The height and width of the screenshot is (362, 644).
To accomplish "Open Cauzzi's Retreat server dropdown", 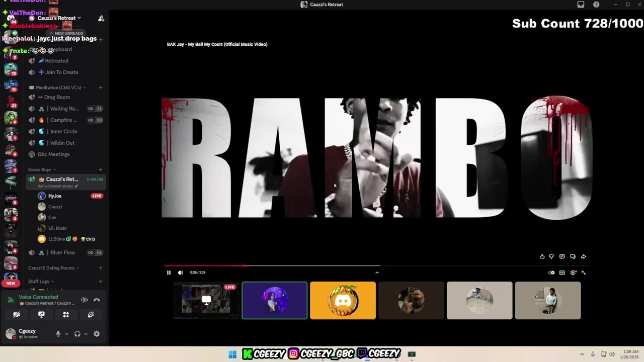I will click(59, 18).
